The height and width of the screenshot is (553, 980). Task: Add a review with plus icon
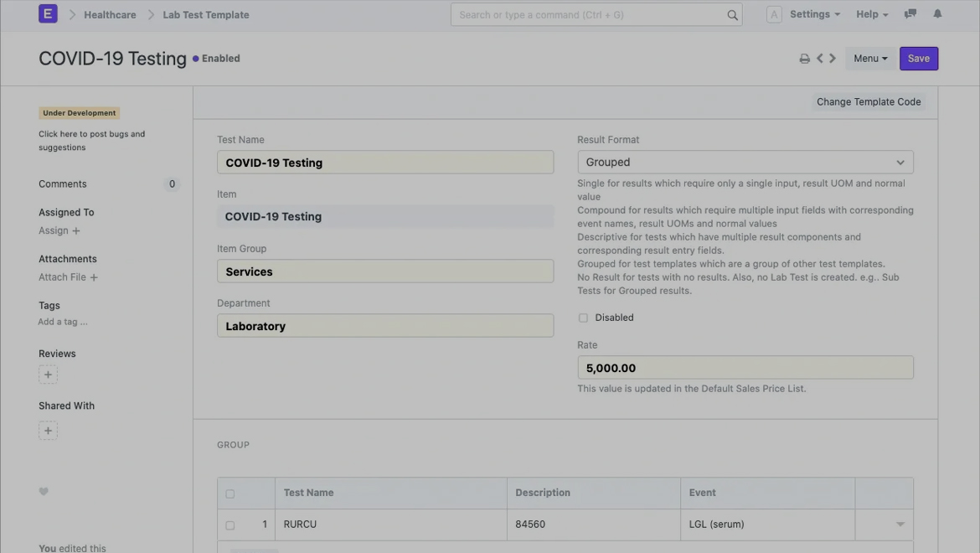coord(48,375)
